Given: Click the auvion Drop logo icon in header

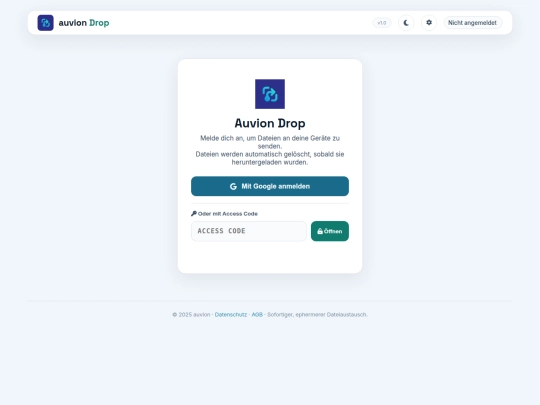Looking at the screenshot, I should (x=45, y=23).
